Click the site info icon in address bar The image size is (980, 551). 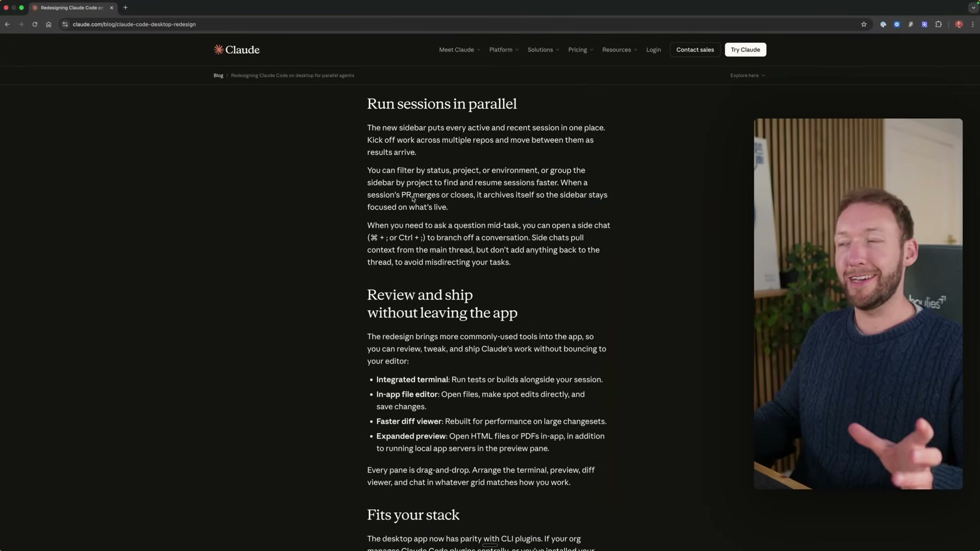tap(65, 24)
